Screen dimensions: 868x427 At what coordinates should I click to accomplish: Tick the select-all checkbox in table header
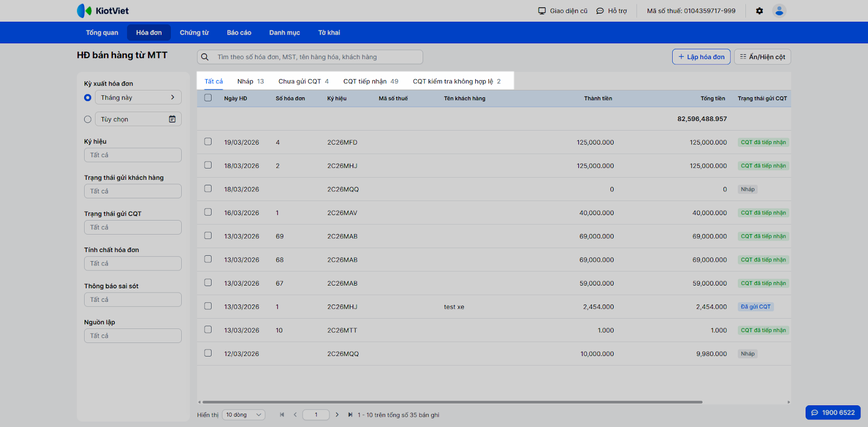(x=208, y=98)
